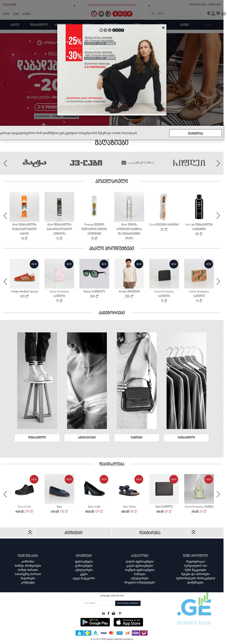Open the user account icon in header

click(x=213, y=13)
